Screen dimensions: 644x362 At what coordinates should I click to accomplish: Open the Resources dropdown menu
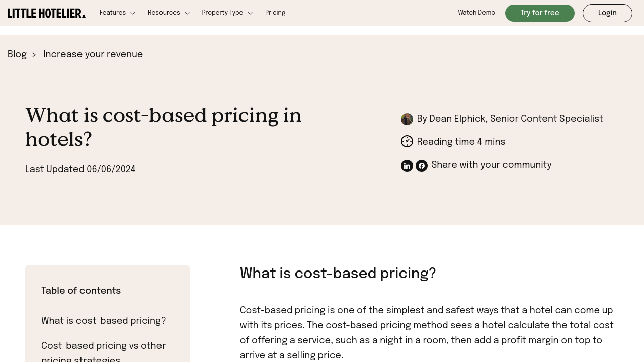tap(169, 13)
